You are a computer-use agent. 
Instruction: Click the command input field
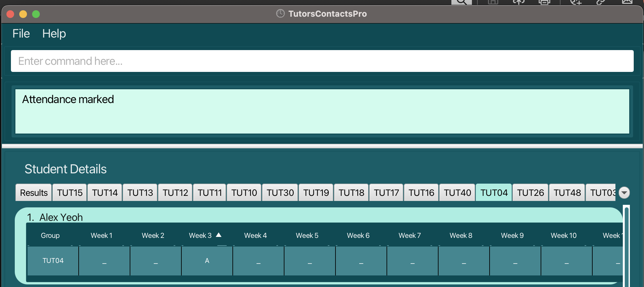click(322, 61)
